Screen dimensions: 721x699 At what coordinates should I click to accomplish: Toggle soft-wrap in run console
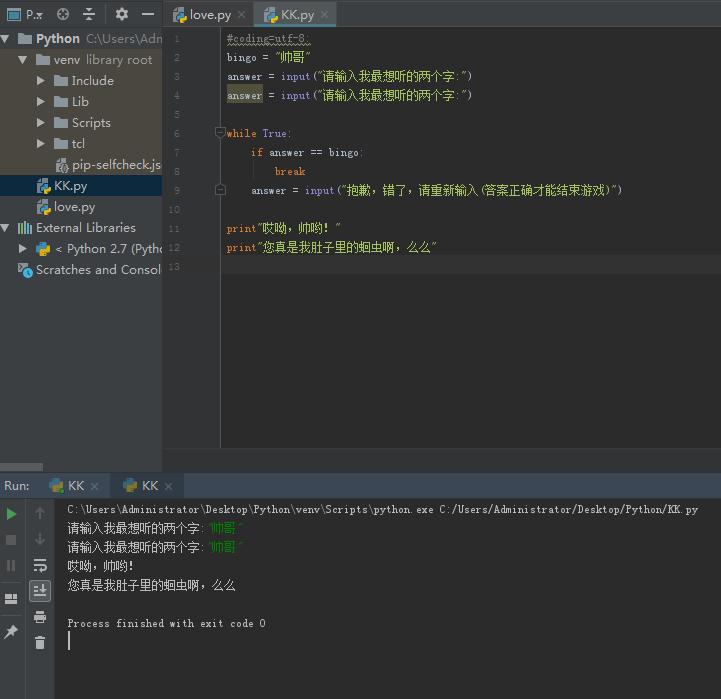(40, 565)
